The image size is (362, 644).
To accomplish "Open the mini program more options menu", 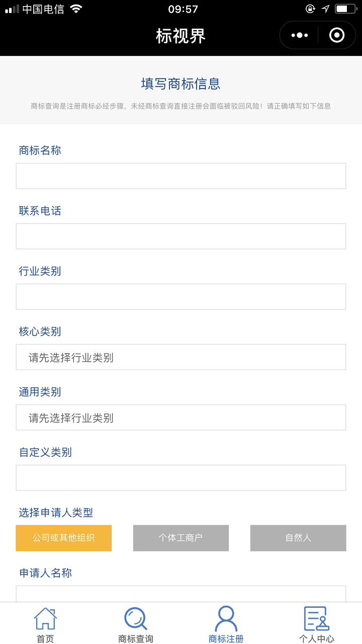I will click(300, 35).
